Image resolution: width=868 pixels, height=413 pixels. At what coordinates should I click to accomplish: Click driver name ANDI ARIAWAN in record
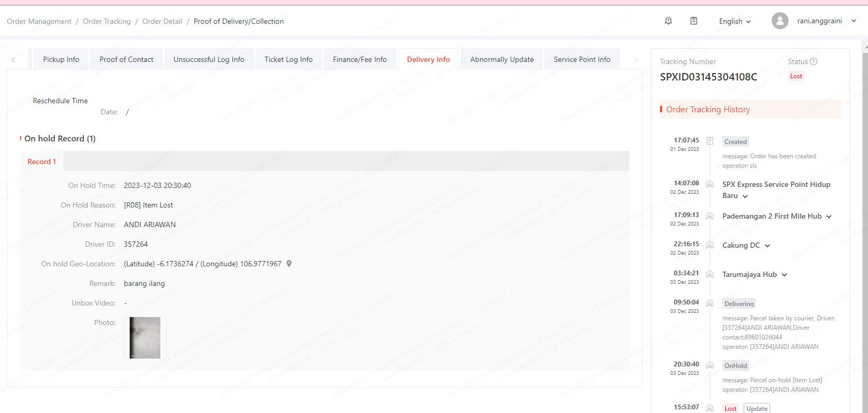(x=150, y=225)
